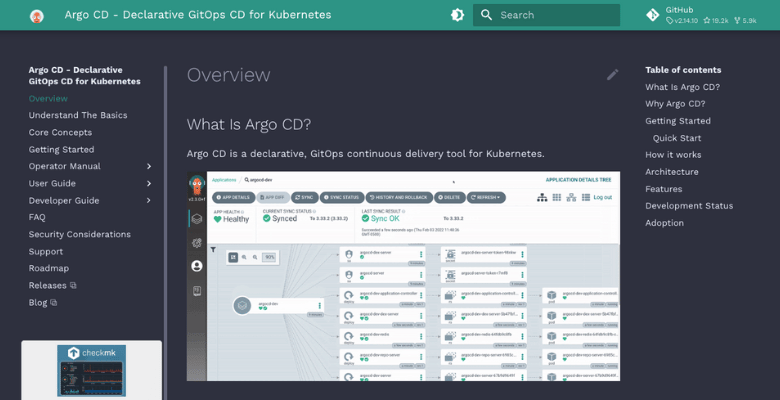Image resolution: width=780 pixels, height=400 pixels.
Task: Click the Applications stack sidebar icon
Action: pyautogui.click(x=196, y=218)
